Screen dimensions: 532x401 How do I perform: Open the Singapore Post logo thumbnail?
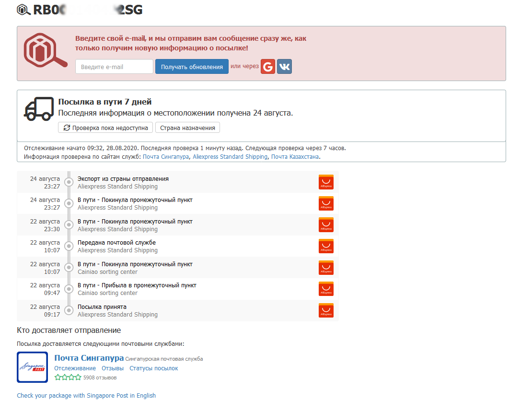[x=32, y=367]
